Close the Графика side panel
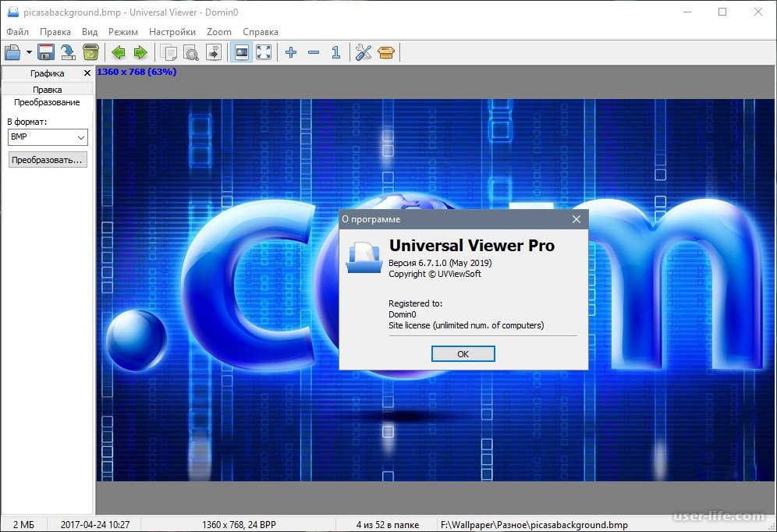Viewport: 777px width, 532px height. pyautogui.click(x=87, y=73)
